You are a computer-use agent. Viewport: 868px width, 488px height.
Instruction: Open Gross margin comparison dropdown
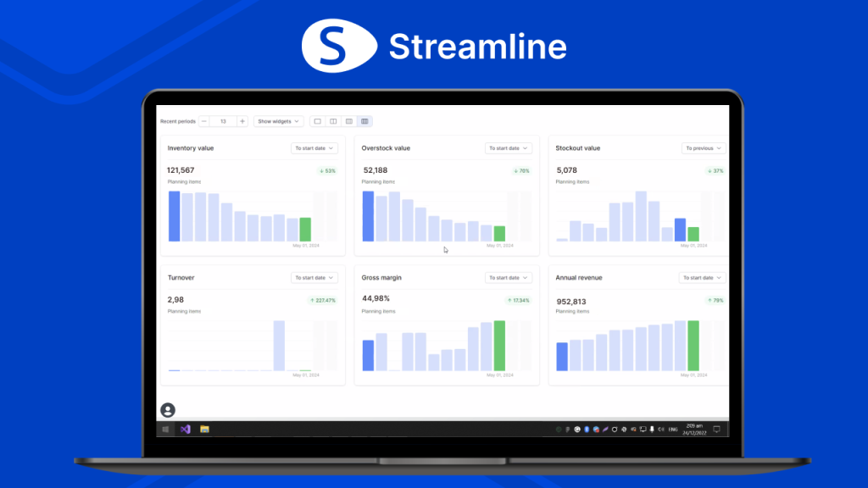coord(509,278)
